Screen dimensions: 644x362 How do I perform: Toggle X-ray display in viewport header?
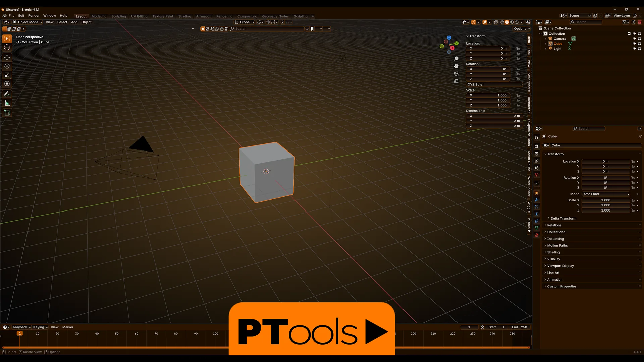(x=496, y=22)
